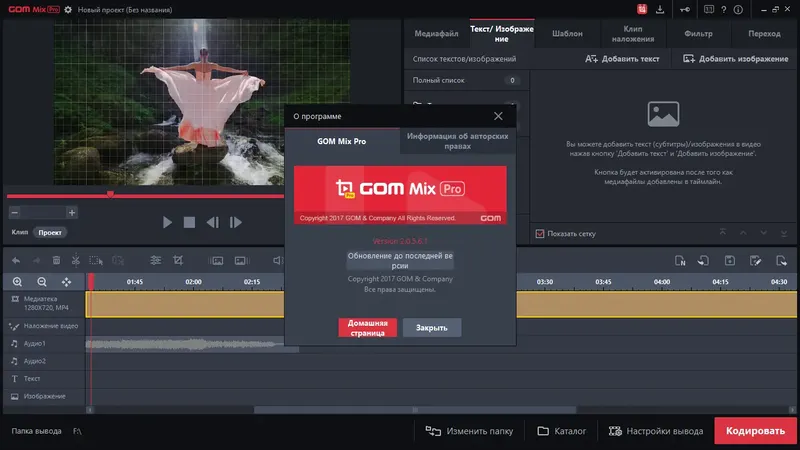Click the horizontal timeline scrollbar
800x450 pixels.
(x=415, y=410)
